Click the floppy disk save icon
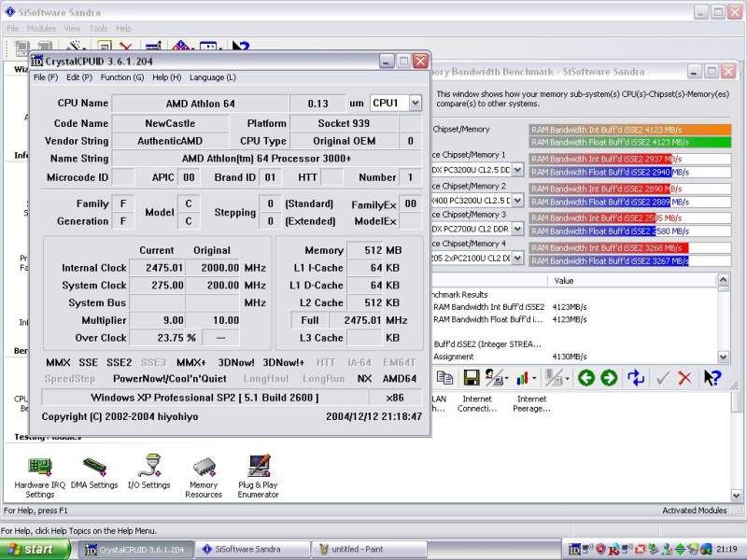The height and width of the screenshot is (560, 747). coord(472,377)
